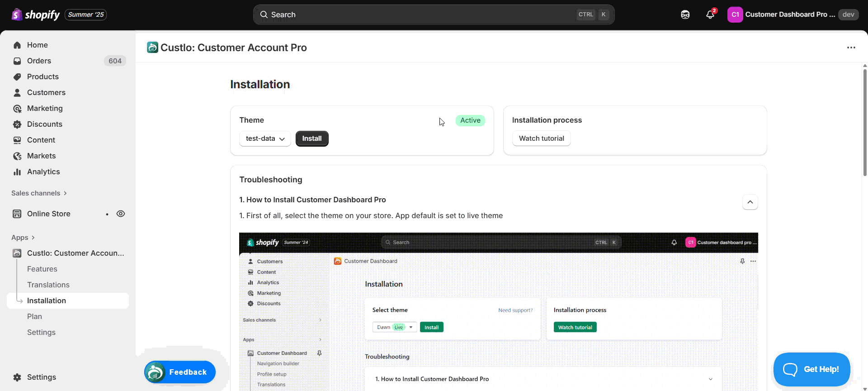Viewport: 868px width, 391px height.
Task: Open the three-dots more actions menu
Action: click(x=851, y=48)
